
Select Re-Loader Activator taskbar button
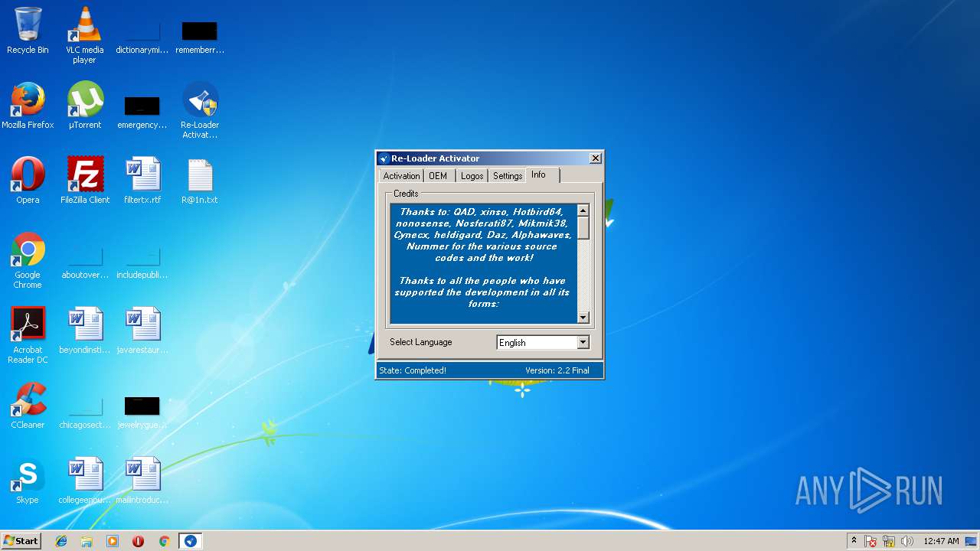[x=190, y=541]
